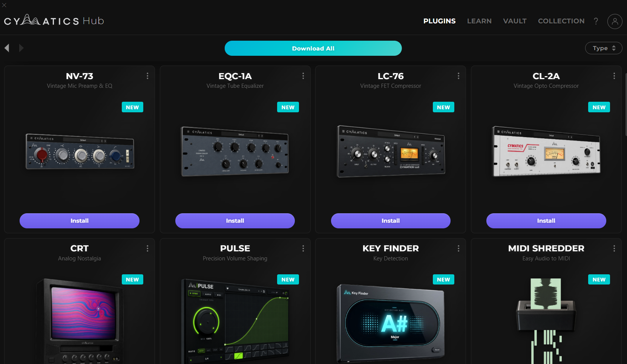The image size is (627, 364).
Task: Open options menu for EQC-1A
Action: point(303,76)
